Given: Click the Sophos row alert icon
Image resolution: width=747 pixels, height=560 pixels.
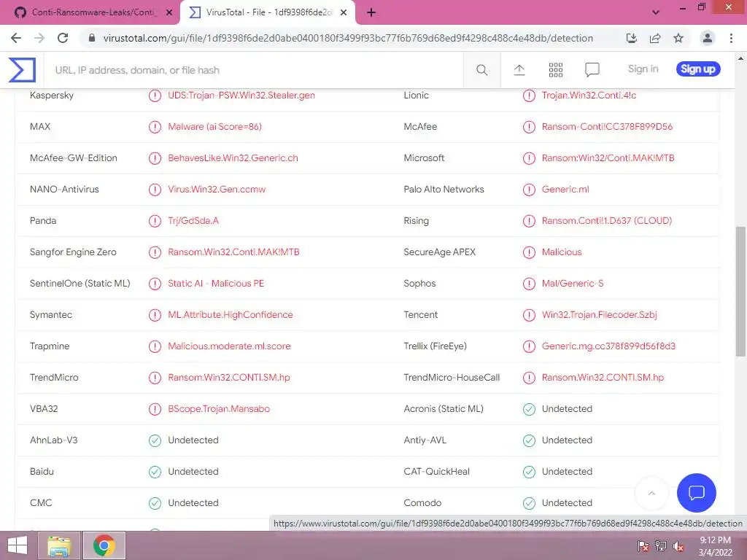Looking at the screenshot, I should click(x=529, y=284).
